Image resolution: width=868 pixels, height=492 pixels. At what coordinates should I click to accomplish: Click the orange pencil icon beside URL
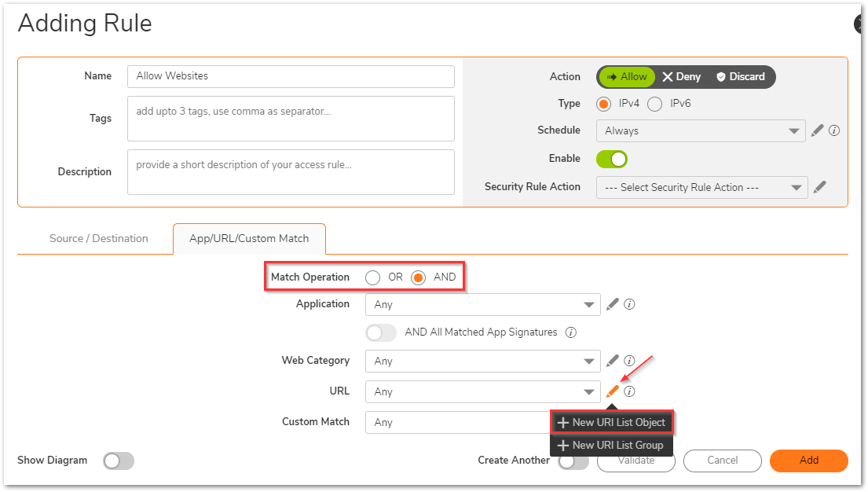pos(613,391)
